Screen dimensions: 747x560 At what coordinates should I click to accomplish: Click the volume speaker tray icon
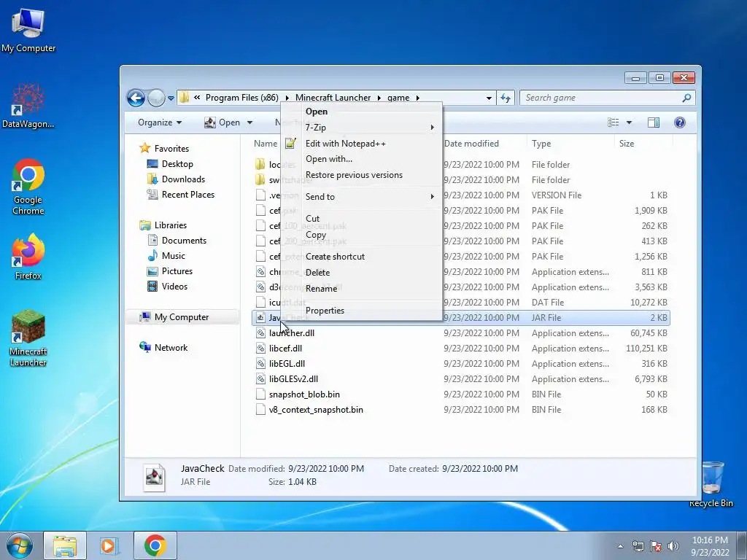click(x=673, y=546)
